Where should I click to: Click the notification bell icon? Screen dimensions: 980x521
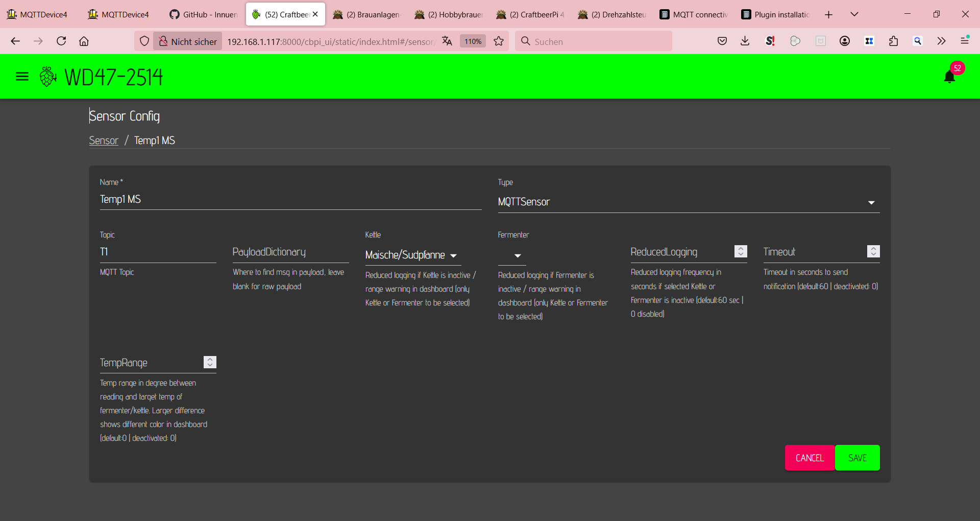949,77
